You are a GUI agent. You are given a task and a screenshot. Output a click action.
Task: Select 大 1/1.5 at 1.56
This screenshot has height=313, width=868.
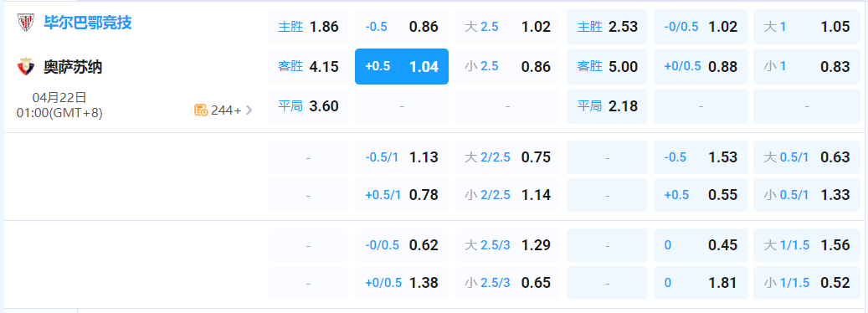tap(807, 245)
